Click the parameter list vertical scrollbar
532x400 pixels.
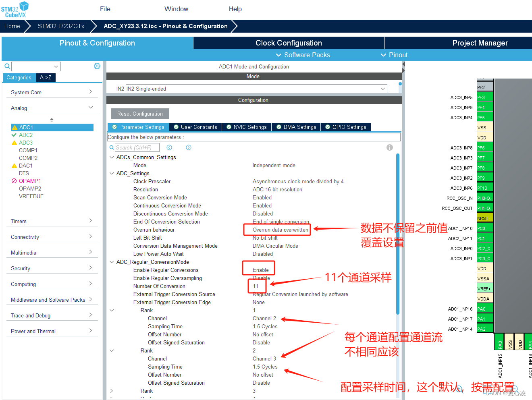point(398,234)
